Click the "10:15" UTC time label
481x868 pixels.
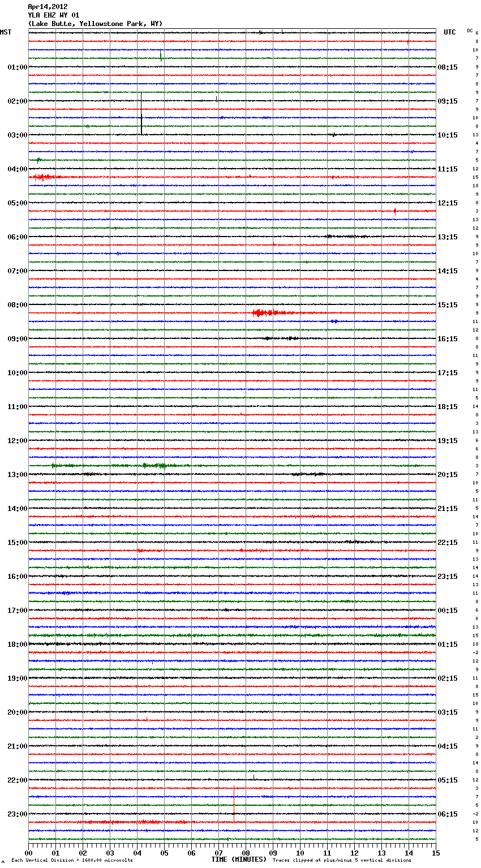(x=448, y=135)
